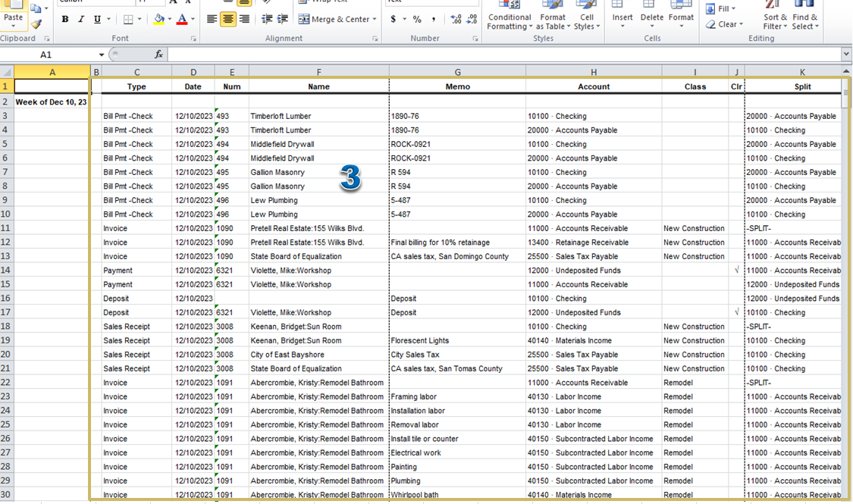Click the Insert button in Cells group
The height and width of the screenshot is (504, 853).
[622, 18]
